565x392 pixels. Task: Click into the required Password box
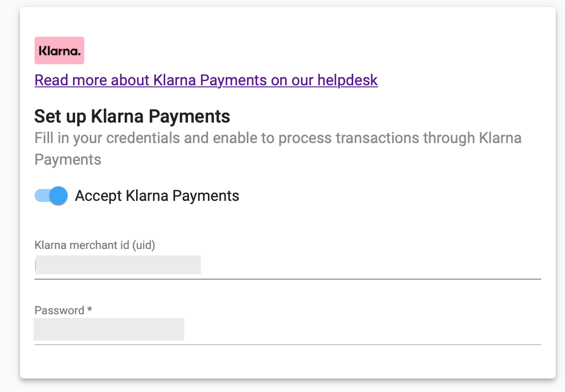108,329
